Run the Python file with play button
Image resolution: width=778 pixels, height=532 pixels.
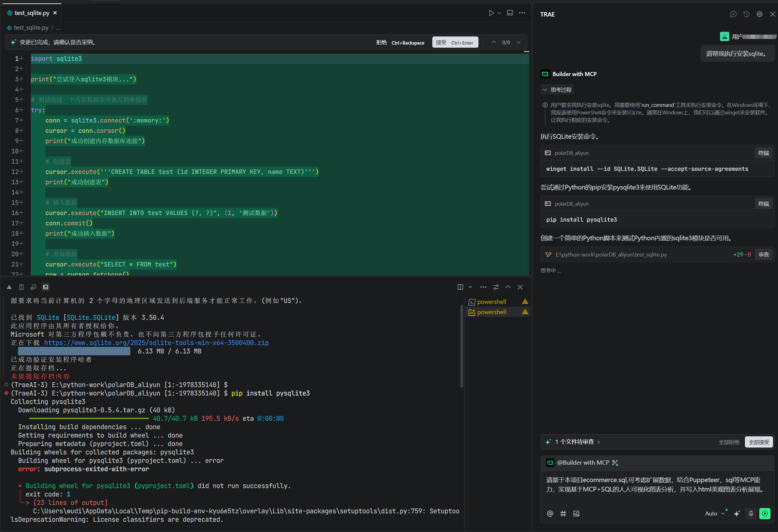click(491, 13)
